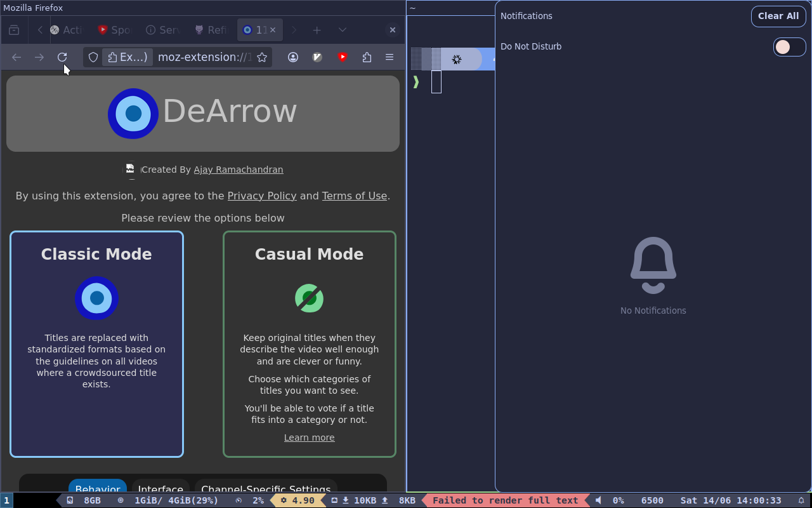Open the Extensions puzzle-piece menu

[x=367, y=57]
